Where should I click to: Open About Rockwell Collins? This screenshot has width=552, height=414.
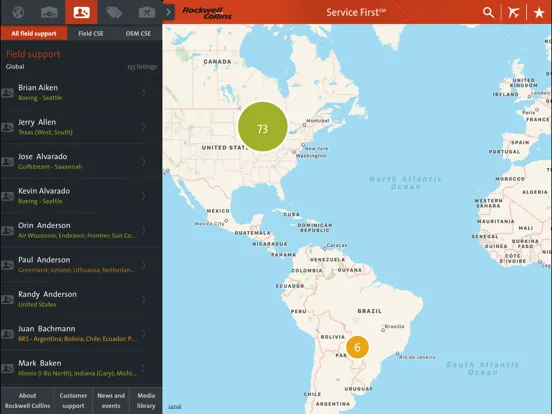pyautogui.click(x=27, y=401)
